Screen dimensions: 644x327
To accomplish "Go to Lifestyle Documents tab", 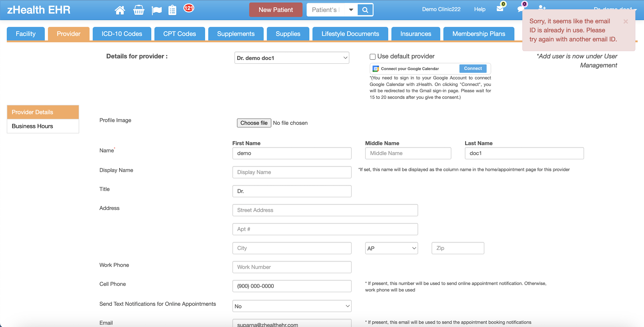I will (x=350, y=34).
